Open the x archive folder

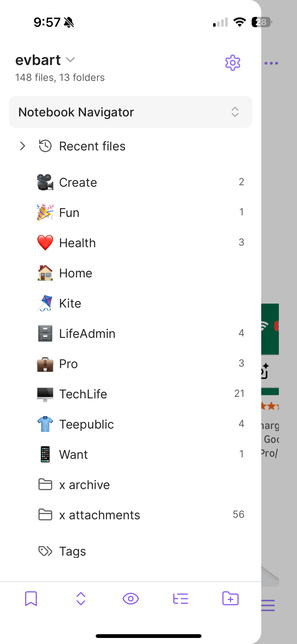84,485
